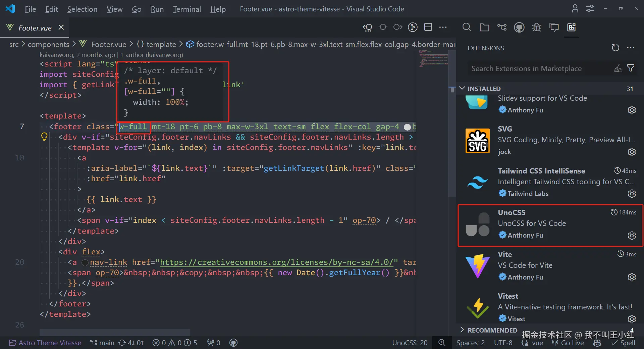644x349 pixels.
Task: Click the VS Code logo in title bar
Action: point(10,9)
